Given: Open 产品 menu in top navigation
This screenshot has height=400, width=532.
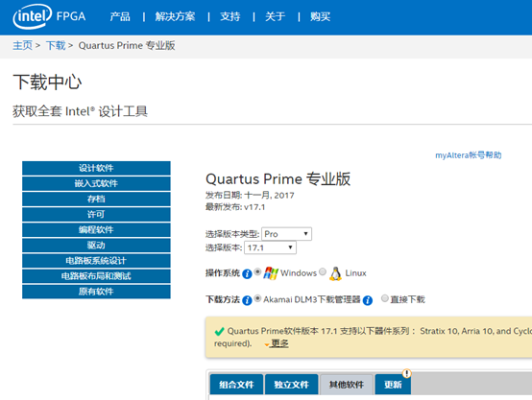Looking at the screenshot, I should (x=120, y=16).
